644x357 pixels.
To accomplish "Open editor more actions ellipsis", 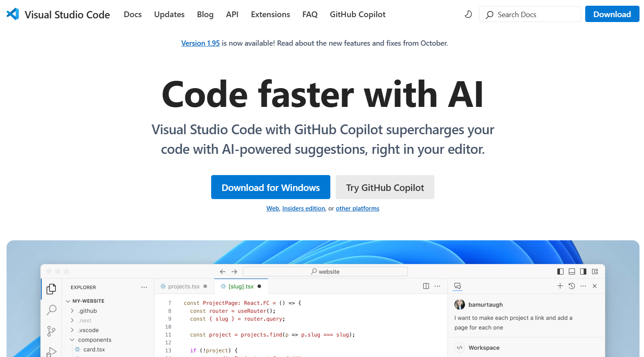I will point(437,286).
